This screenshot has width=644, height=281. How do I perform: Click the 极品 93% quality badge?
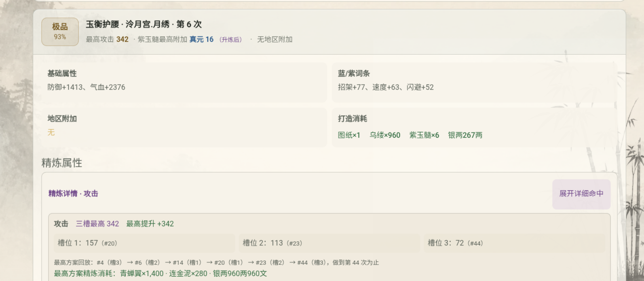(x=60, y=32)
